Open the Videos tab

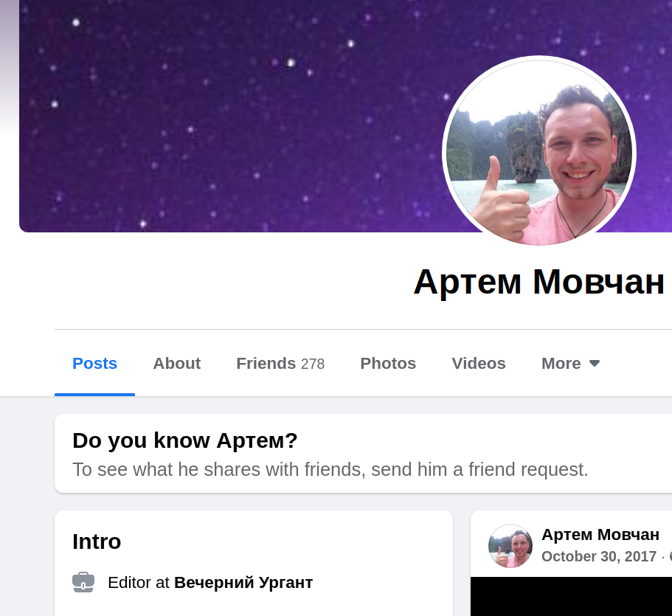(479, 364)
